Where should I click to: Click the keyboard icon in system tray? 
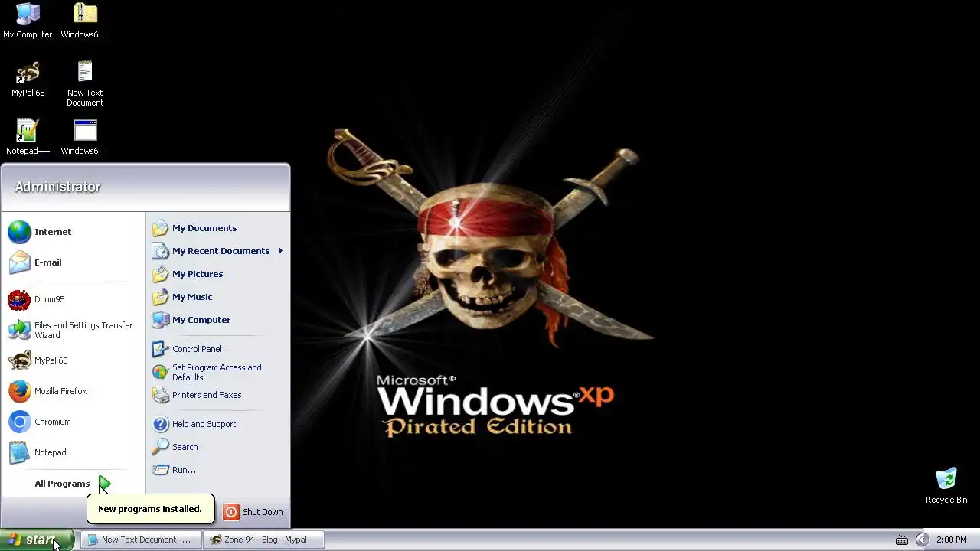(x=902, y=540)
